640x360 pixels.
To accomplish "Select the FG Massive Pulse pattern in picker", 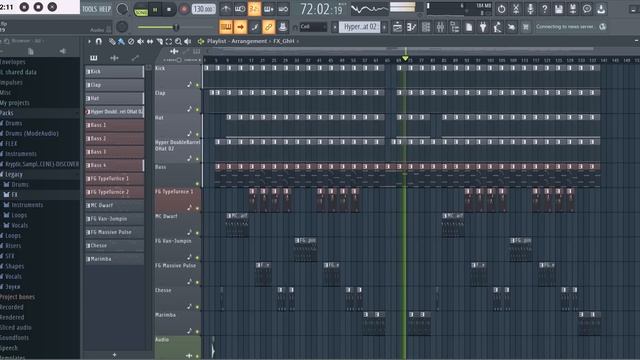I will coord(114,232).
